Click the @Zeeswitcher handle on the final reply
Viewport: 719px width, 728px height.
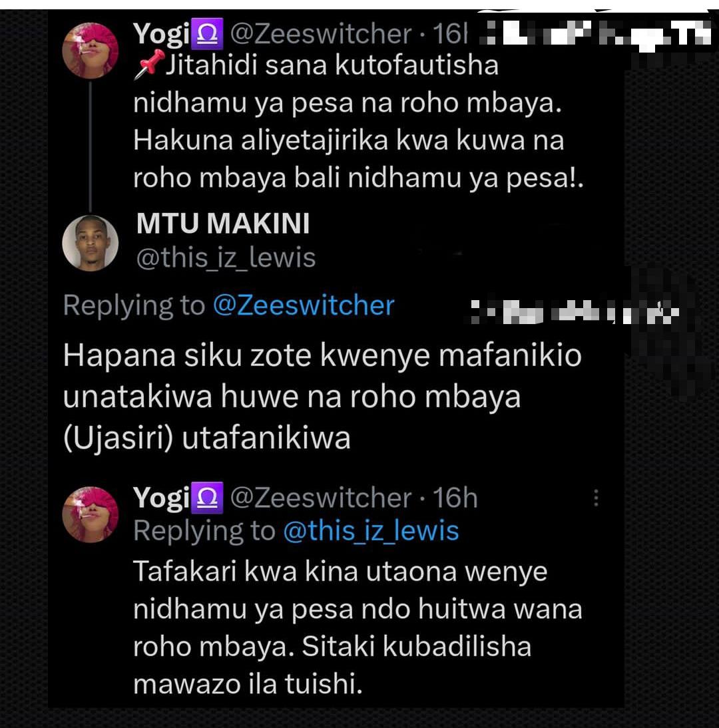[322, 498]
